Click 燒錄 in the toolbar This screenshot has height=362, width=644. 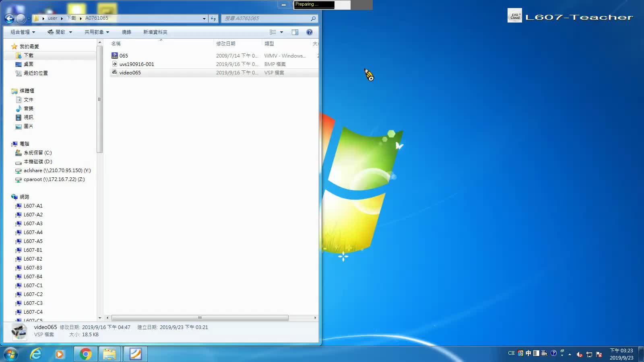pyautogui.click(x=126, y=32)
